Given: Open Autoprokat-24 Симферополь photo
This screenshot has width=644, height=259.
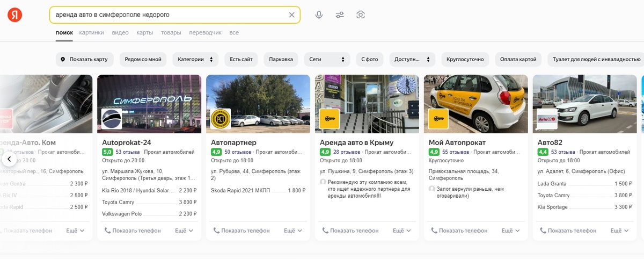Looking at the screenshot, I should point(149,104).
